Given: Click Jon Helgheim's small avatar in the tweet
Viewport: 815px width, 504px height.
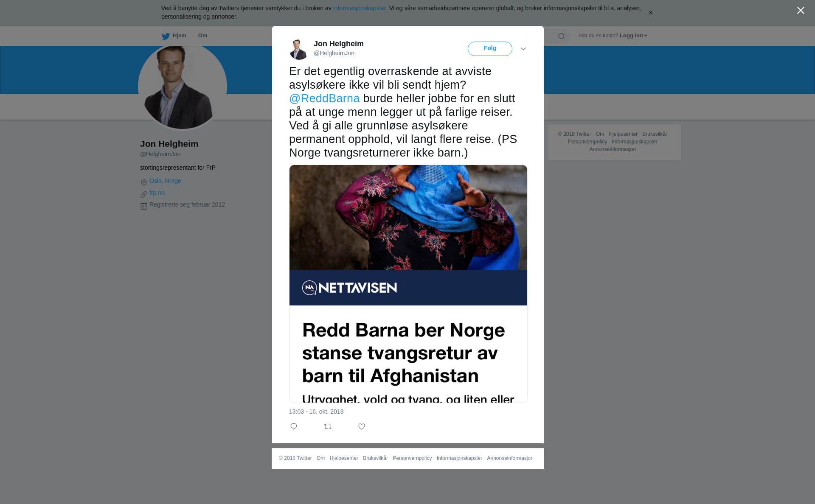Looking at the screenshot, I should coord(299,49).
